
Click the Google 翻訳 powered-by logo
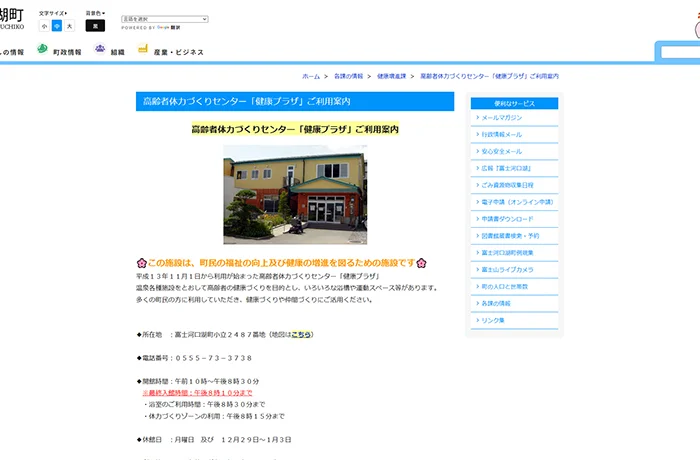click(x=169, y=28)
